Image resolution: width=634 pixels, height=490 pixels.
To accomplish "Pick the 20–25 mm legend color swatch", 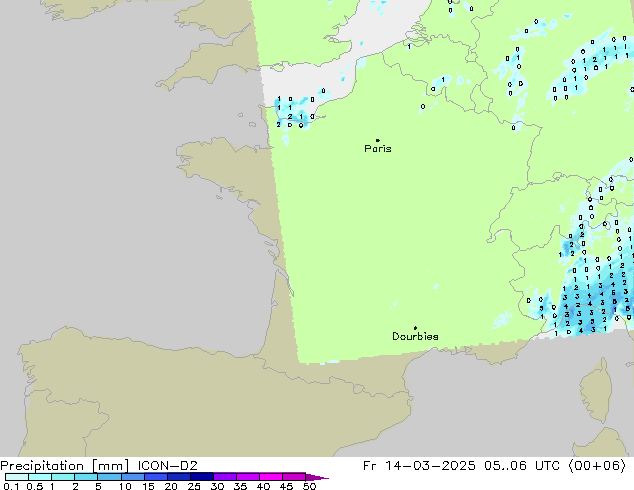I will tap(179, 477).
